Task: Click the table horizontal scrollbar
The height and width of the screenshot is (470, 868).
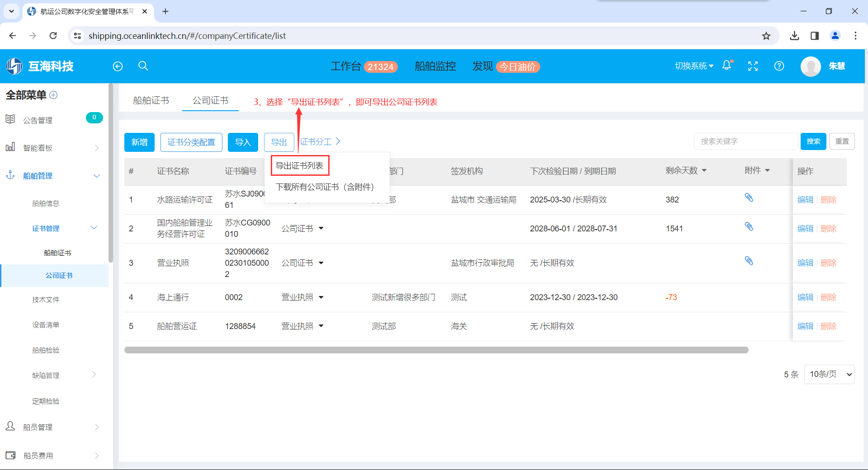Action: tap(436, 350)
